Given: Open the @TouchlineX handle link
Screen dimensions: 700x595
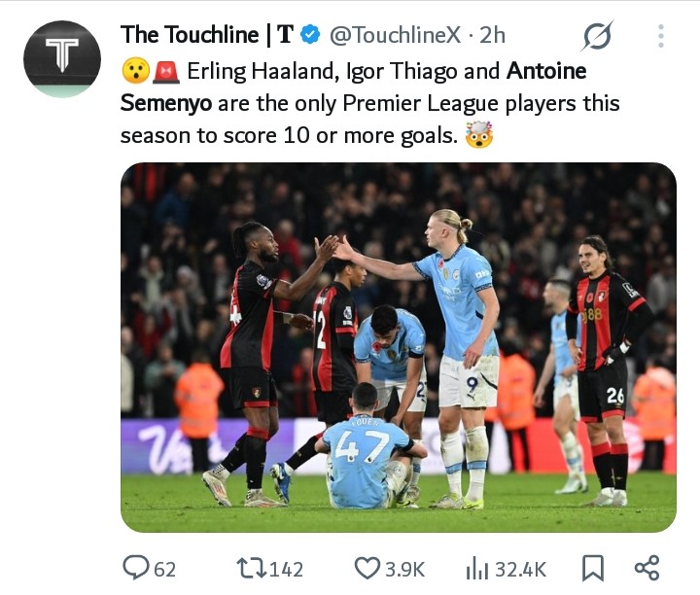Looking at the screenshot, I should (x=395, y=35).
